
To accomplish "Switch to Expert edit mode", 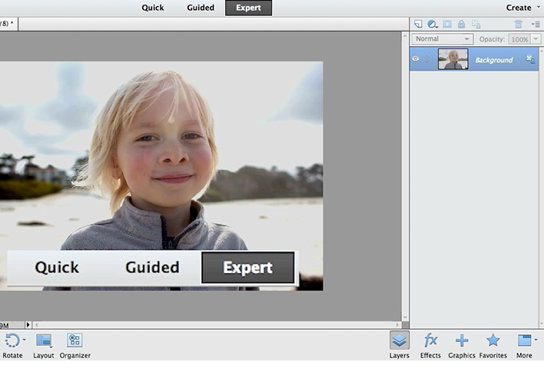I will coord(248,8).
